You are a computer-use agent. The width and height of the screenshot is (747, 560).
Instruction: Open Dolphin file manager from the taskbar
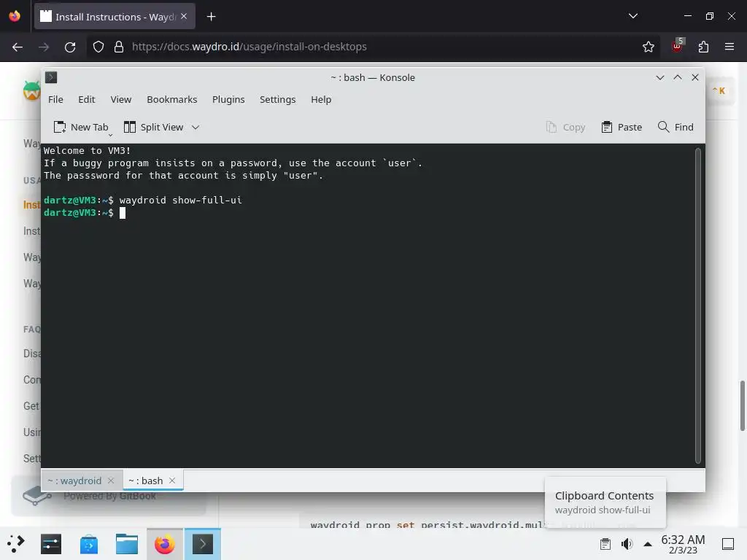click(127, 544)
